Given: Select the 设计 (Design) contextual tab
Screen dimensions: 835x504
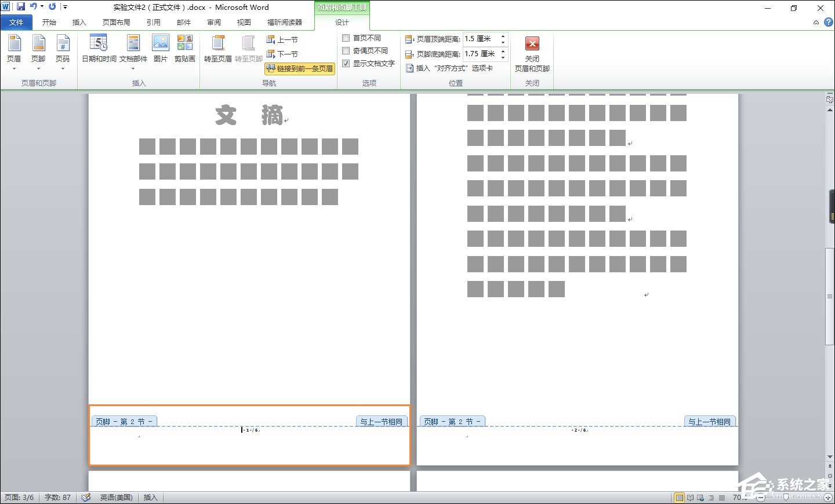Looking at the screenshot, I should pos(342,23).
